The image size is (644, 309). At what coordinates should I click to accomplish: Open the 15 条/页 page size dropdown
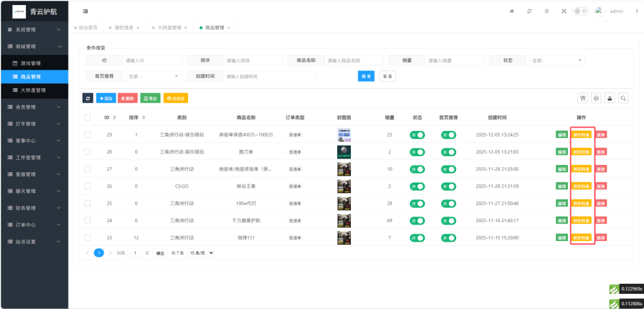201,253
